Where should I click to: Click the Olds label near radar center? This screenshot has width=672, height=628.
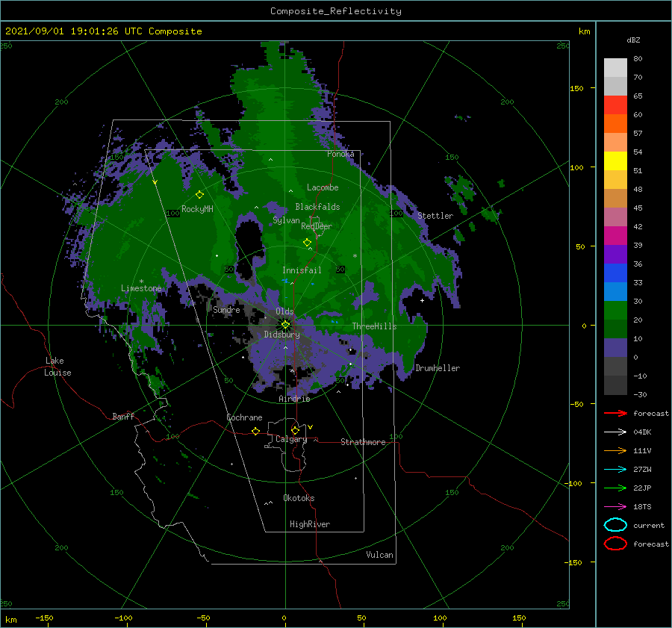tap(284, 311)
